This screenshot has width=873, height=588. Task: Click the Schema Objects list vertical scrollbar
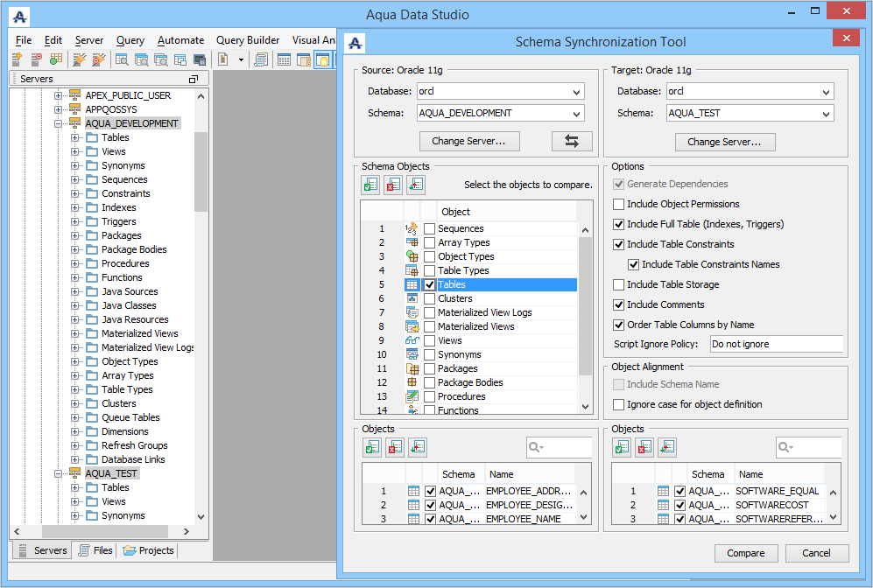(585, 297)
